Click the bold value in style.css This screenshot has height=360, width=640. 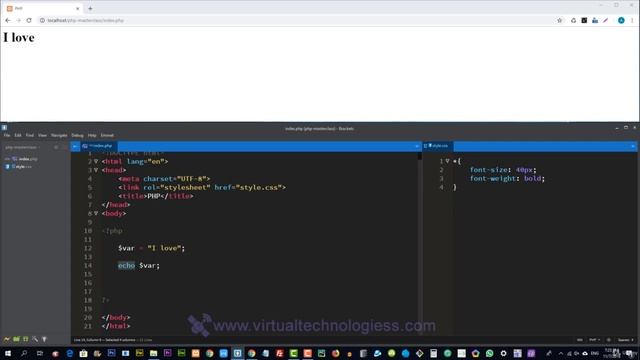coord(533,178)
